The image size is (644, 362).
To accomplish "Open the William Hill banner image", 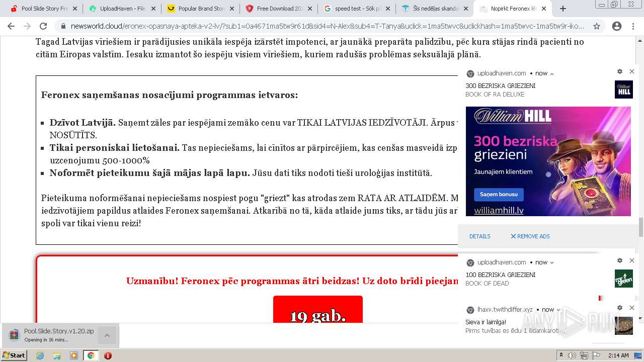I will coord(548,161).
